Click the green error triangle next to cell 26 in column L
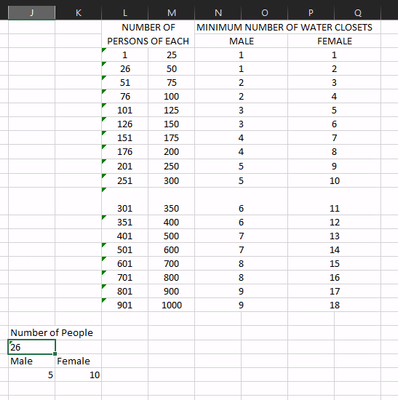Image resolution: width=398 pixels, height=400 pixels. (x=104, y=64)
